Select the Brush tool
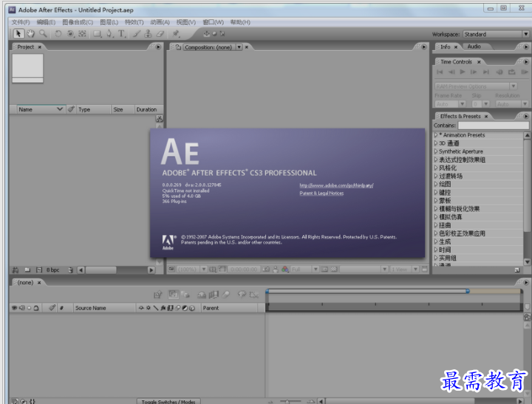The height and width of the screenshot is (404, 532). 137,33
